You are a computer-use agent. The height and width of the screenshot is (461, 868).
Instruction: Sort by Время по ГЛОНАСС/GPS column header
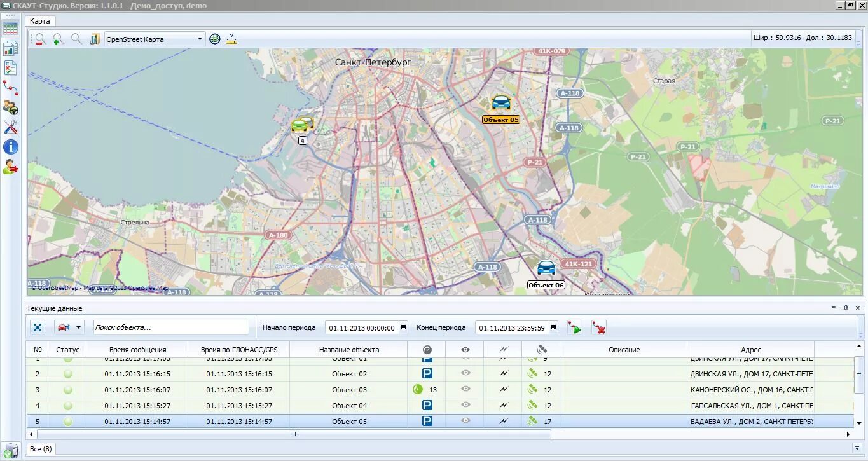(x=239, y=350)
